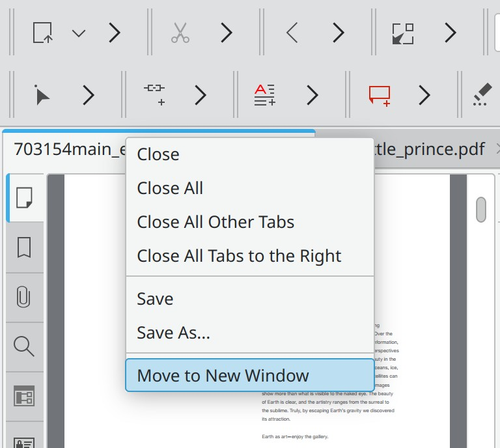Expand the overflow chevron beside the scissors icon
This screenshot has height=448, width=500.
tap(227, 33)
